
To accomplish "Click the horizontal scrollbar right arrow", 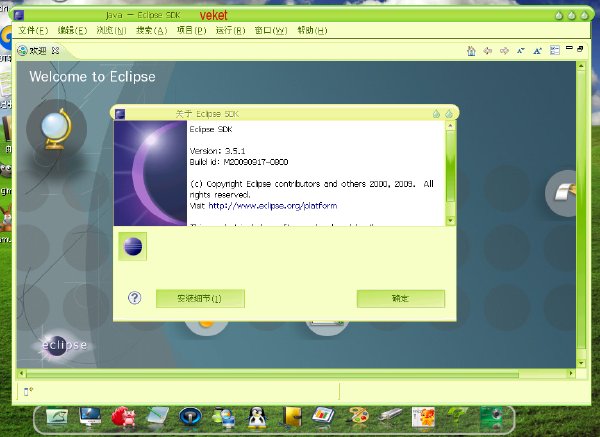I will pyautogui.click(x=571, y=373).
